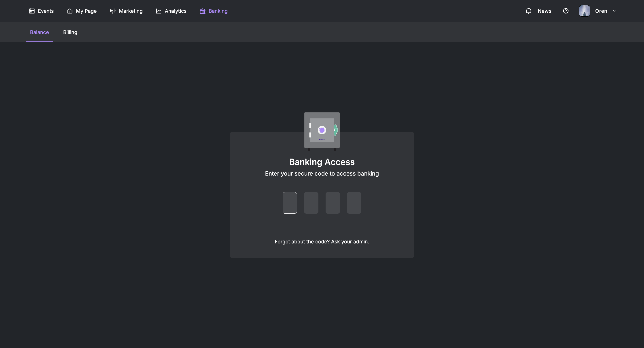Viewport: 644px width, 348px height.
Task: Expand the Oren account dropdown chevron
Action: click(614, 11)
